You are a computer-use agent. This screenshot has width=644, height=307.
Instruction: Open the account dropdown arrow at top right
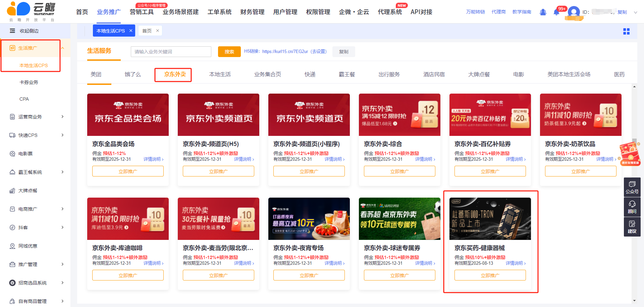[x=635, y=12]
